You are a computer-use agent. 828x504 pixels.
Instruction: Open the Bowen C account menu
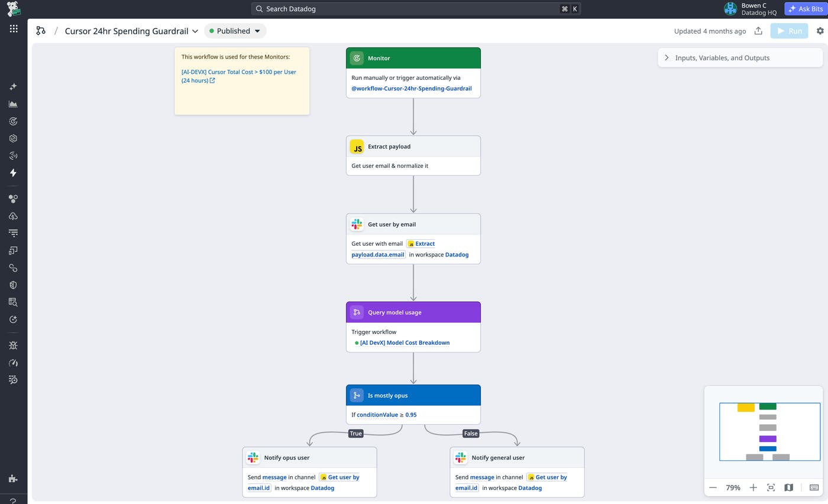point(751,9)
